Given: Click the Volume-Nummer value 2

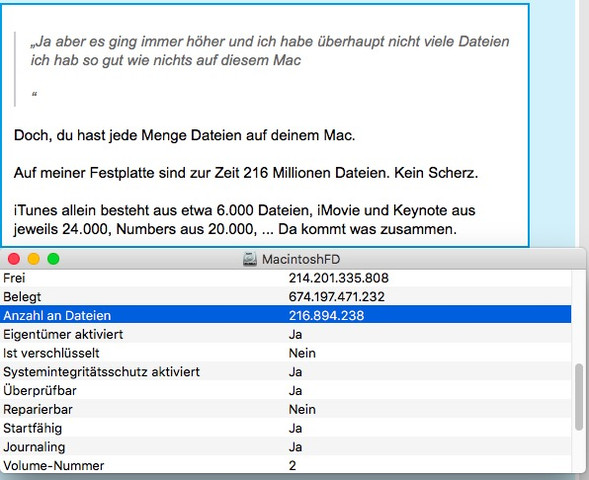Looking at the screenshot, I should pos(293,466).
